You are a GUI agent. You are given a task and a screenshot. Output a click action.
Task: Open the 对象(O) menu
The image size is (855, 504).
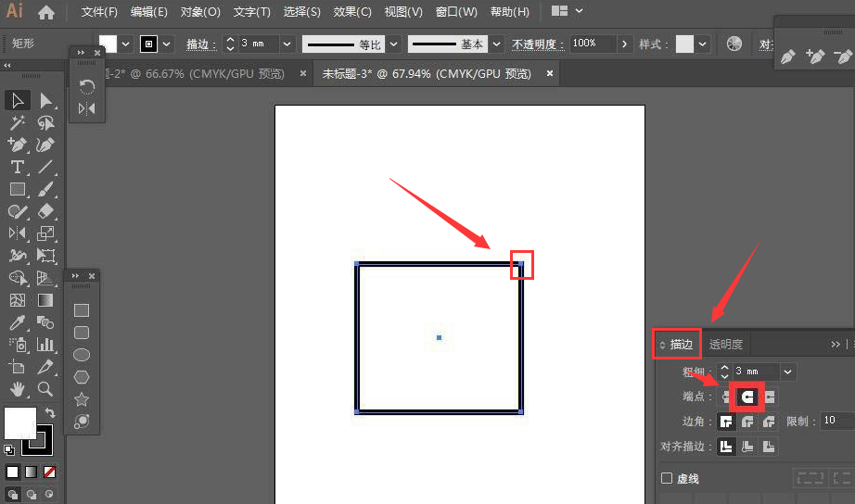(200, 12)
